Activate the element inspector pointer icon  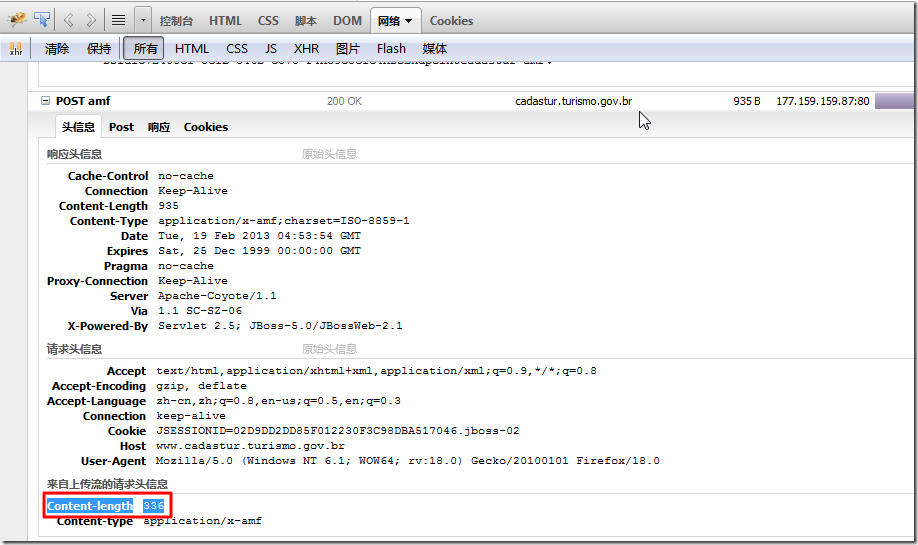click(x=42, y=20)
